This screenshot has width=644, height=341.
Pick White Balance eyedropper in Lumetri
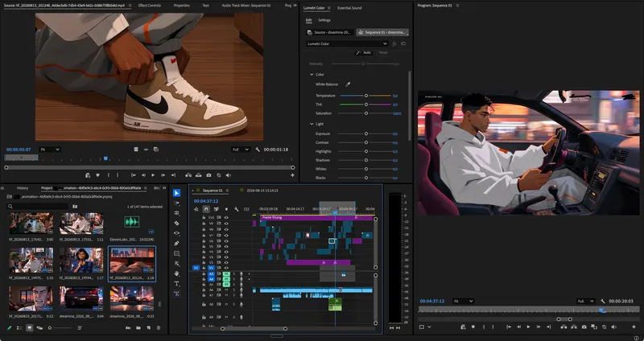[x=348, y=84]
